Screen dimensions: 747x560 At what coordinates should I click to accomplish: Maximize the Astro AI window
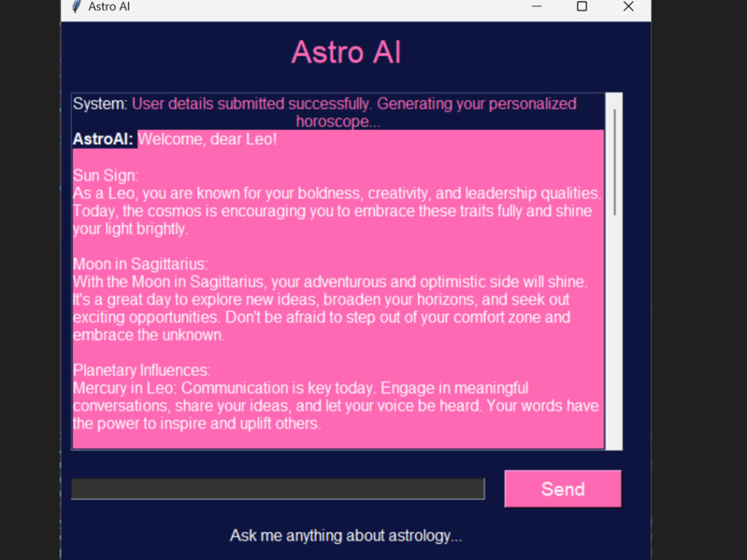point(582,6)
